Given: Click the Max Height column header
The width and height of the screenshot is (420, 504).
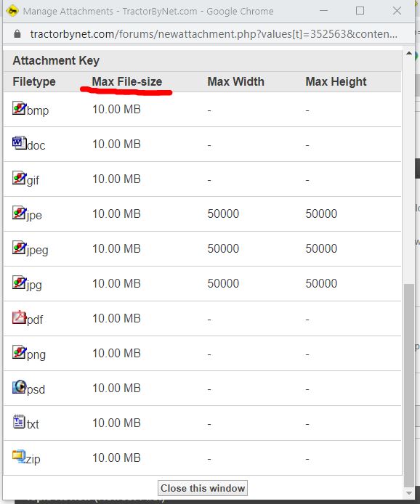Looking at the screenshot, I should coord(336,81).
